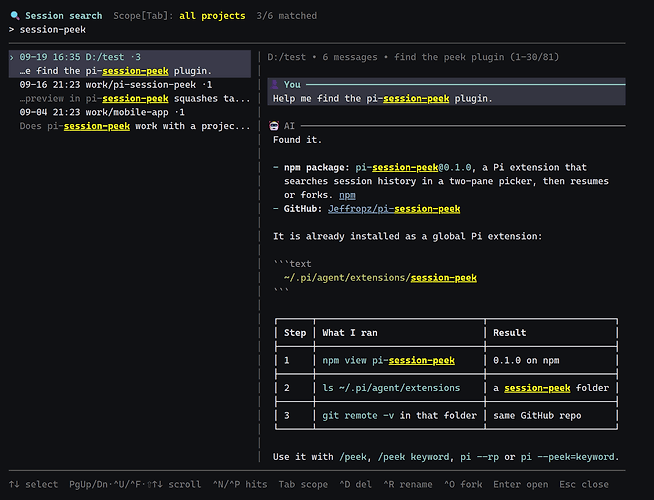Open the npm link after 'or forks.'
Viewport: 654px width, 500px height.
click(347, 195)
